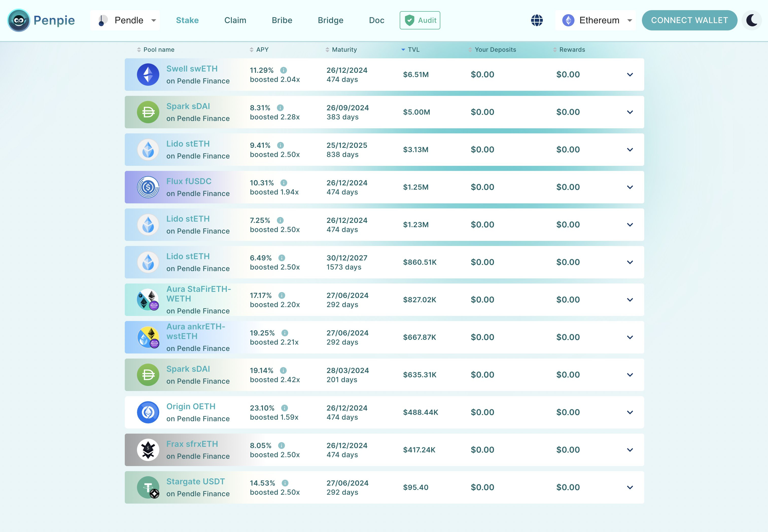Show APY info icon next to 8.31%
The height and width of the screenshot is (532, 768).
click(280, 108)
